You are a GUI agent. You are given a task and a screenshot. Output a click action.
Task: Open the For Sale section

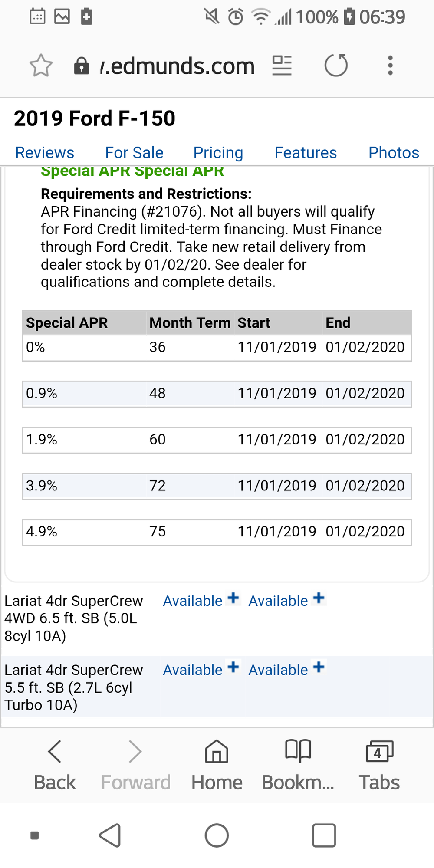[x=134, y=153]
